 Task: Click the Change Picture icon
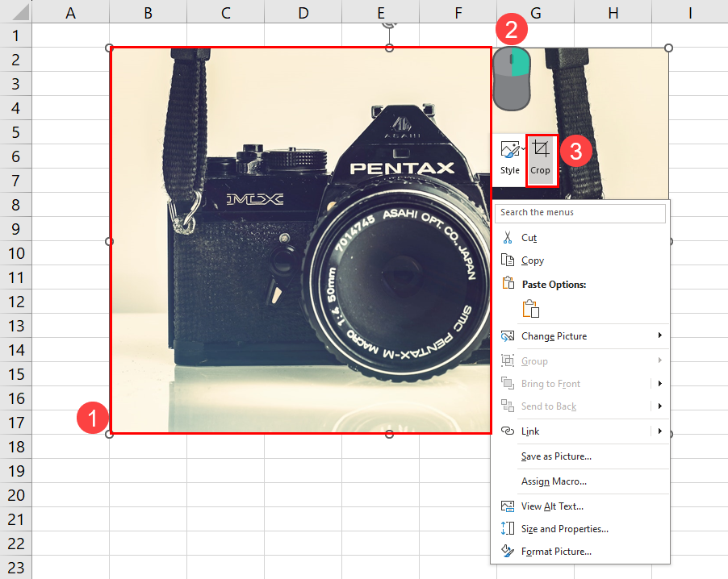[x=508, y=336]
